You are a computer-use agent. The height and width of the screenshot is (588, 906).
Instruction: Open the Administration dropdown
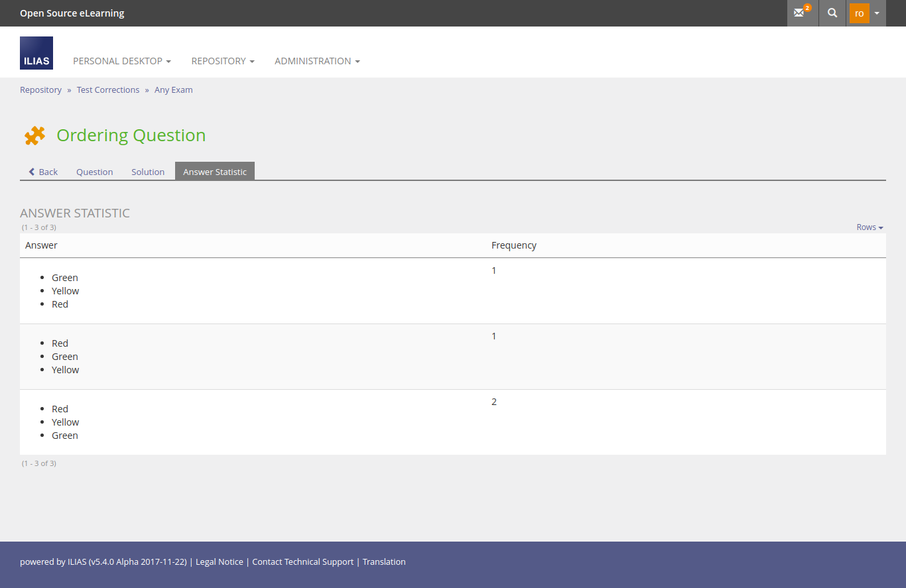click(317, 61)
